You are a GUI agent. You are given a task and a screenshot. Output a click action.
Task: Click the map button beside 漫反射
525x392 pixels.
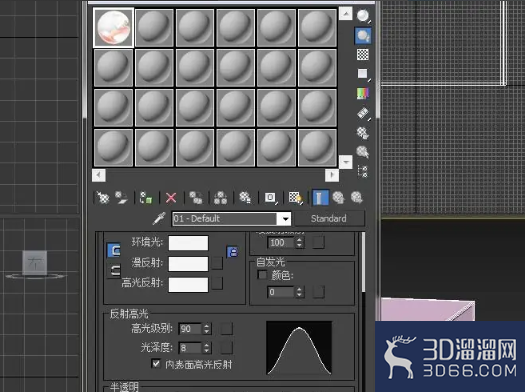pyautogui.click(x=217, y=263)
